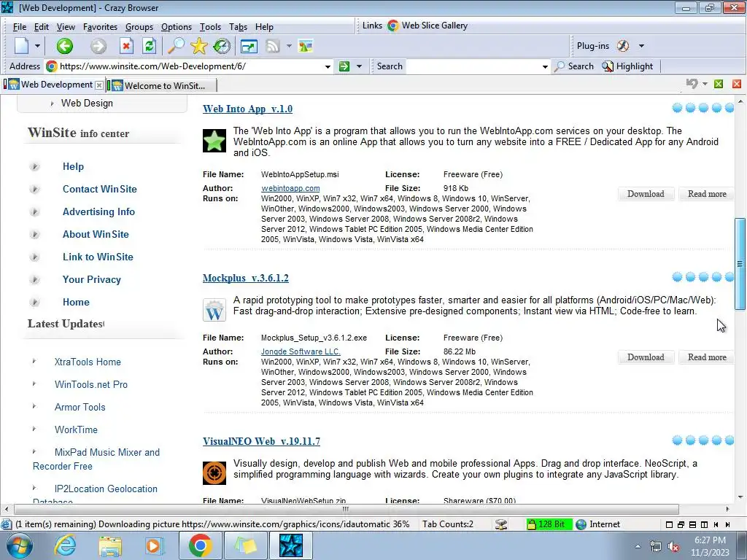Click the Internet zone globe icon
The image size is (747, 560).
click(x=581, y=524)
